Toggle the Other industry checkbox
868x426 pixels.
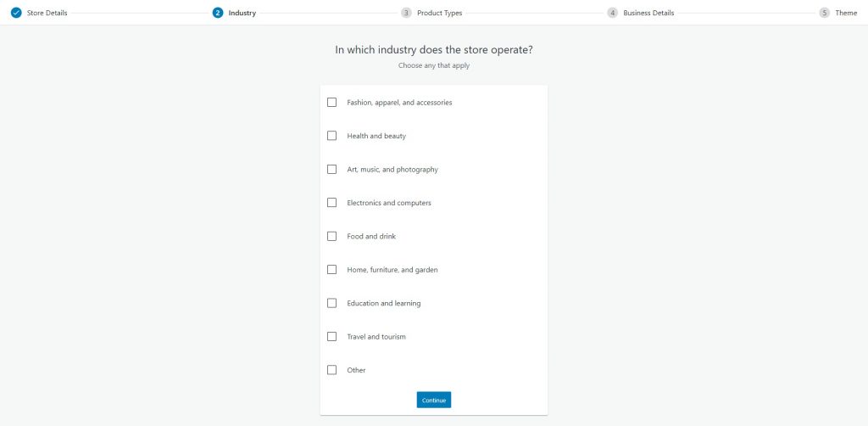point(331,370)
